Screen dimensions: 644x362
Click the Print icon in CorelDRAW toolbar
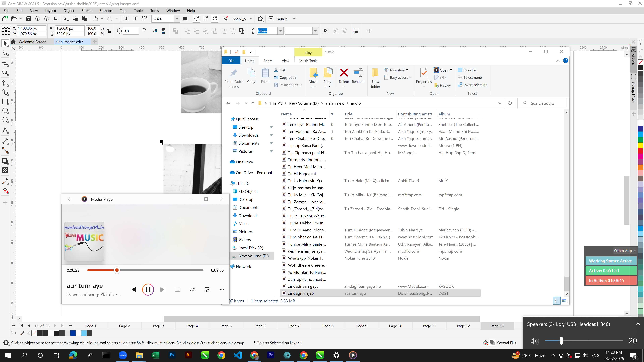(x=56, y=19)
